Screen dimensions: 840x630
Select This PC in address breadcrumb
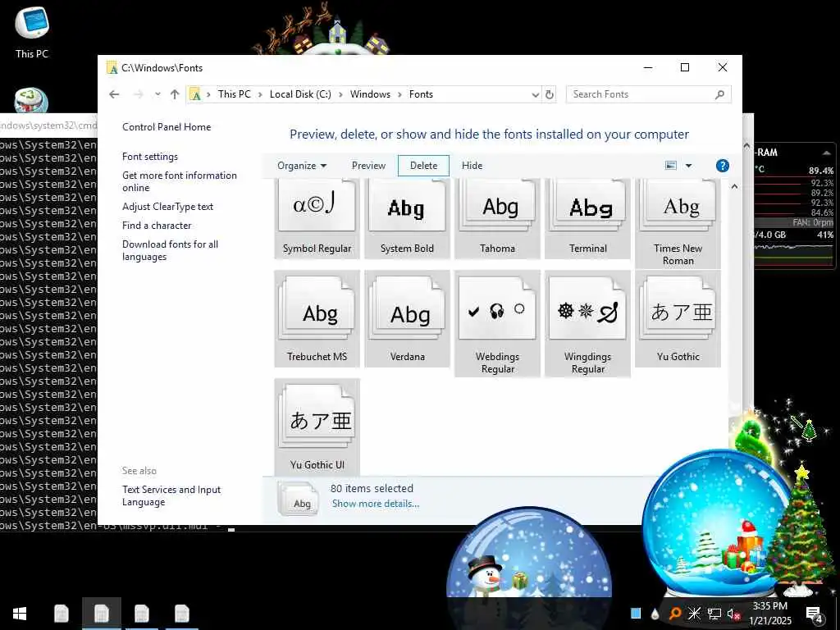234,94
